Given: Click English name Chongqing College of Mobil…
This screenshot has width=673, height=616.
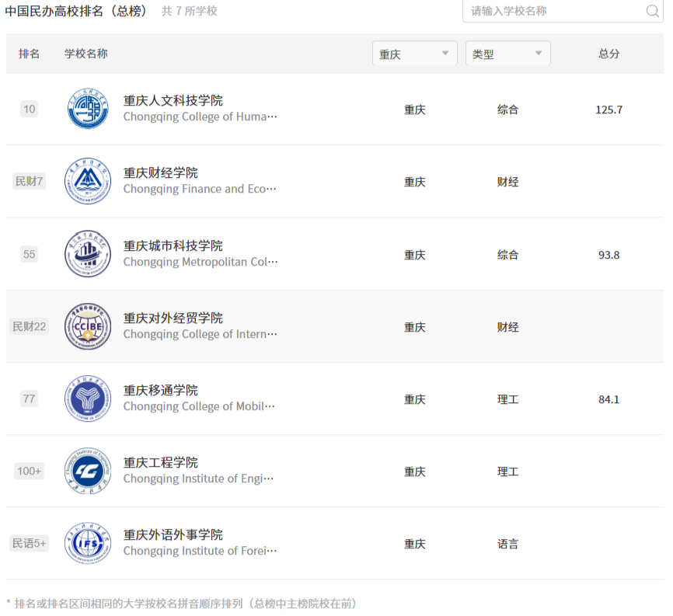Looking at the screenshot, I should [x=199, y=406].
